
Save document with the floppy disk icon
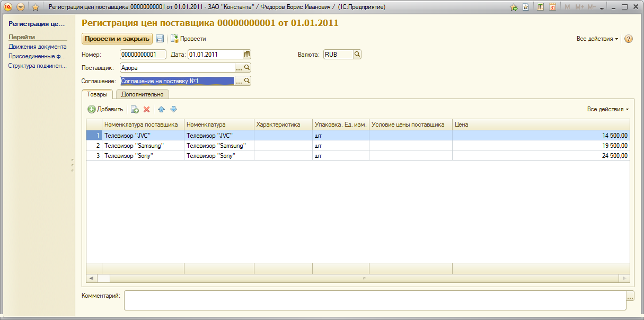pyautogui.click(x=160, y=39)
